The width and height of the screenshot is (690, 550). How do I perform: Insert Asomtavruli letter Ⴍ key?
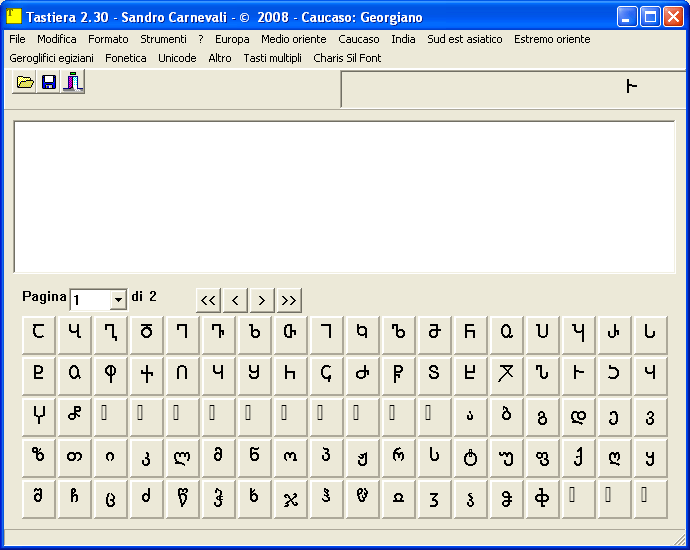507,334
